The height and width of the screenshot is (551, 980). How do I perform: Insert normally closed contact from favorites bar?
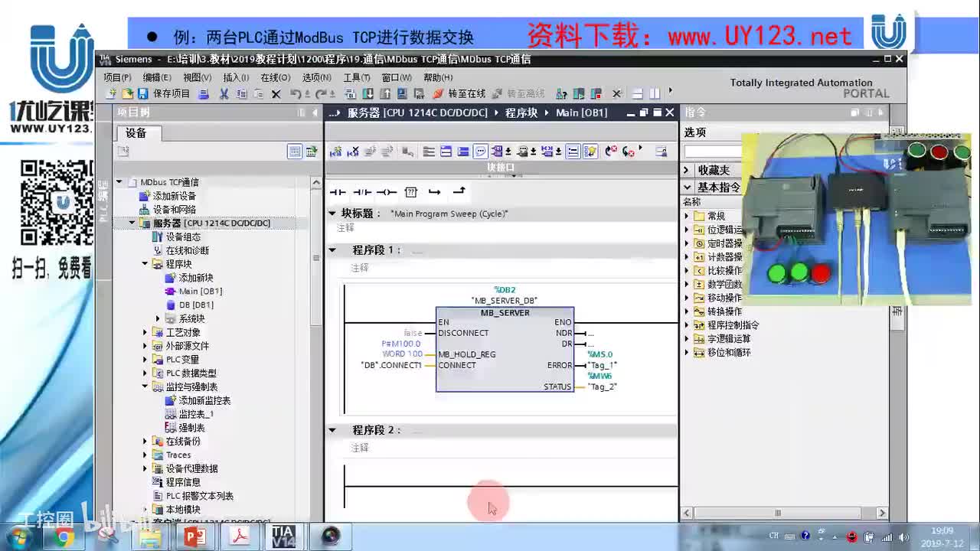[x=362, y=192]
